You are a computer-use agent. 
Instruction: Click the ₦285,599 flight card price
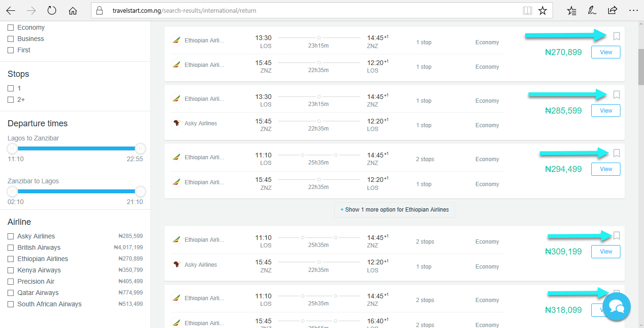pyautogui.click(x=563, y=111)
